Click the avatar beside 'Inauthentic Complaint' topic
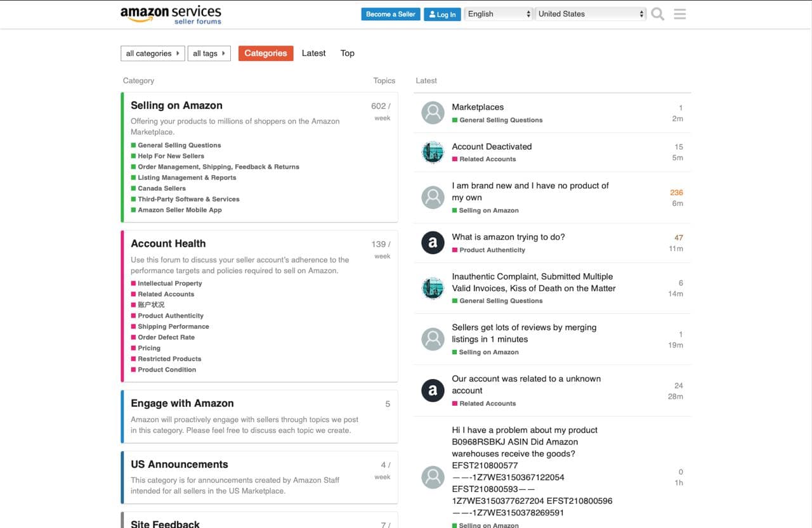The image size is (812, 528). coord(433,288)
